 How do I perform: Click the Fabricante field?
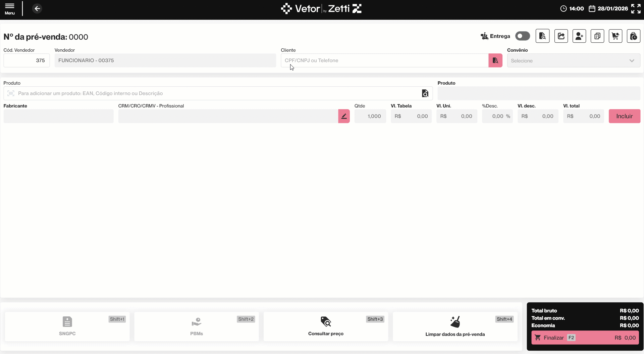[59, 116]
